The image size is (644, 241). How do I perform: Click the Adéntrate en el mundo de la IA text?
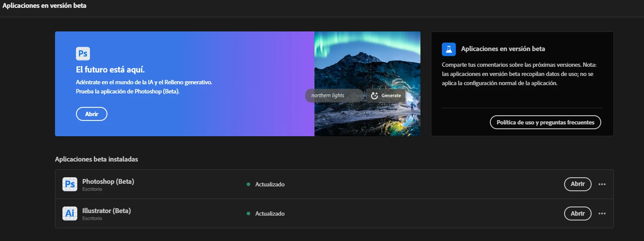point(144,87)
